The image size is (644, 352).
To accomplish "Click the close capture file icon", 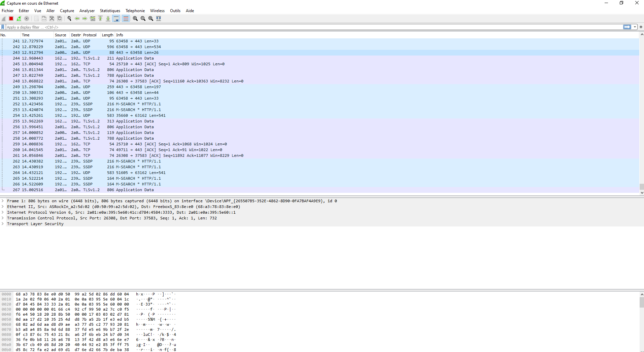I will click(x=52, y=19).
